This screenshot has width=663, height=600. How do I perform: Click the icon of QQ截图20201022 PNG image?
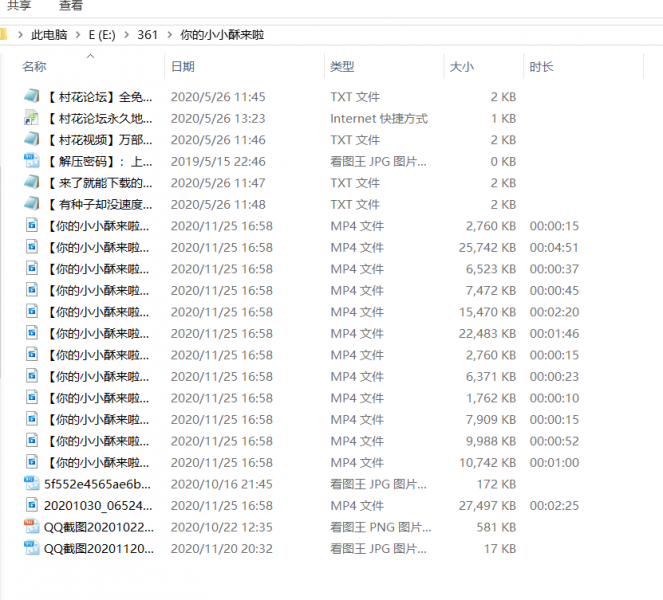tap(31, 527)
